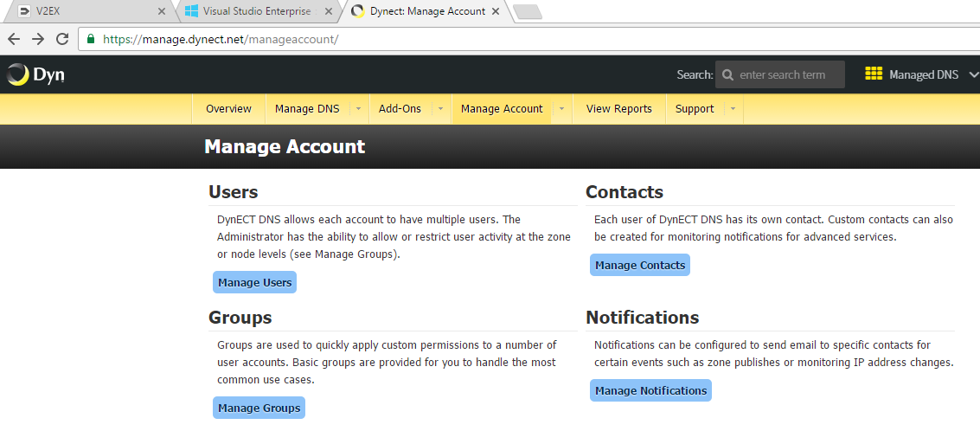
Task: Click the search magnifier icon
Action: click(727, 75)
